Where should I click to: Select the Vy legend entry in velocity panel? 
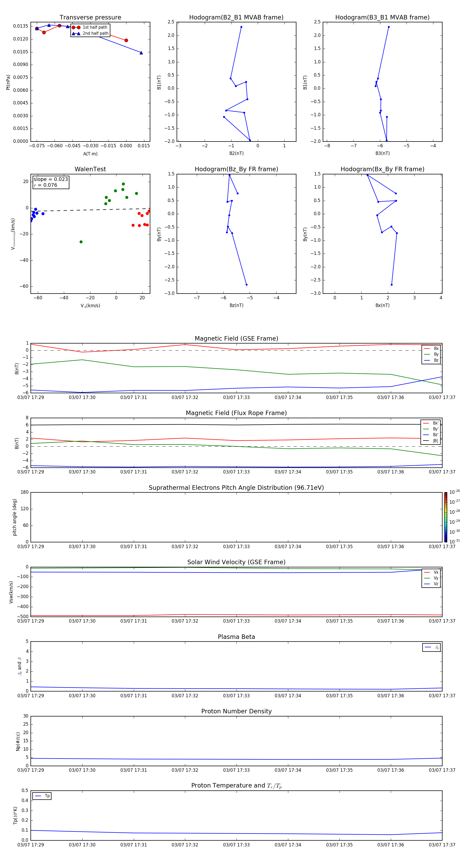pos(431,578)
